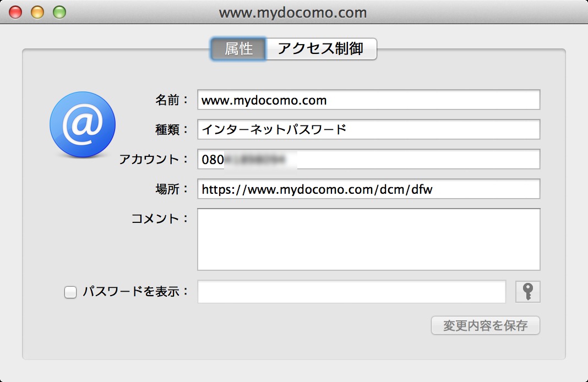Click the 種類 field showing インターネットパスワード

pyautogui.click(x=369, y=129)
